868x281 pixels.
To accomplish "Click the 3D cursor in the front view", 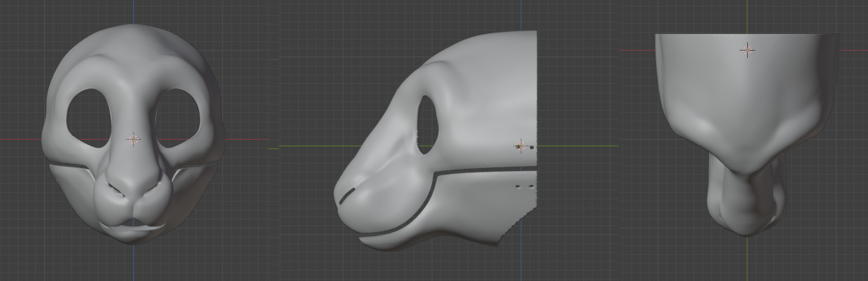I will [134, 139].
